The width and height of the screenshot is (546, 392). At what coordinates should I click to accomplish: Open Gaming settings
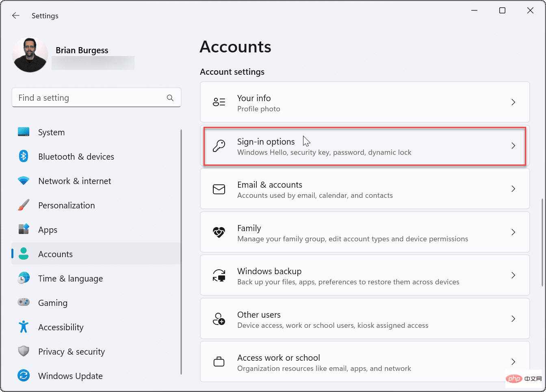tap(96, 303)
